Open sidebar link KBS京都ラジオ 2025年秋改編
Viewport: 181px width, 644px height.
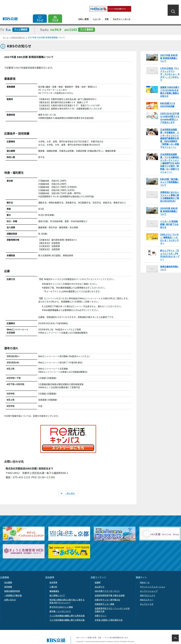[x=168, y=105]
